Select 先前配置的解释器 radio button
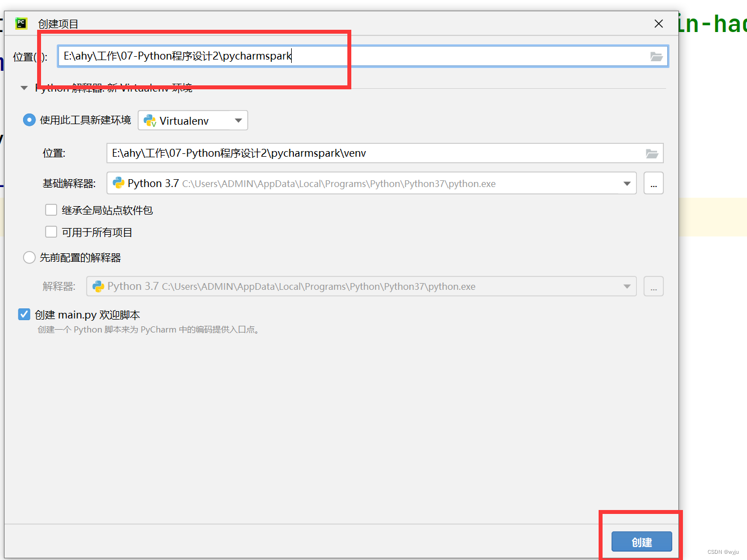The height and width of the screenshot is (560, 747). click(x=29, y=257)
